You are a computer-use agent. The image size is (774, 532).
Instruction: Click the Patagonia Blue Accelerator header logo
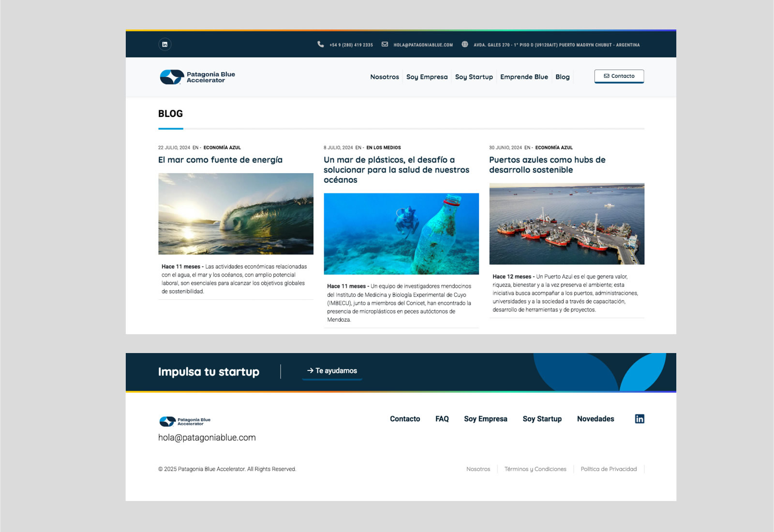click(197, 77)
